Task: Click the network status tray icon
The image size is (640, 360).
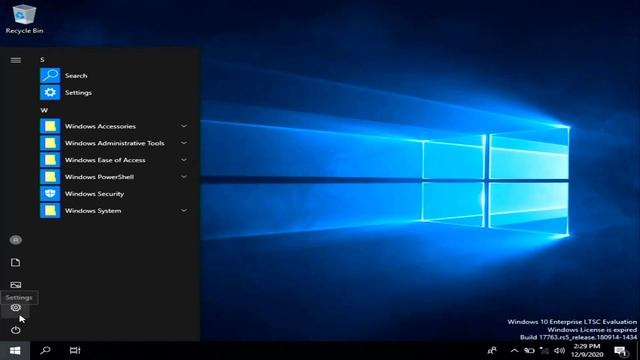Action: click(x=544, y=351)
